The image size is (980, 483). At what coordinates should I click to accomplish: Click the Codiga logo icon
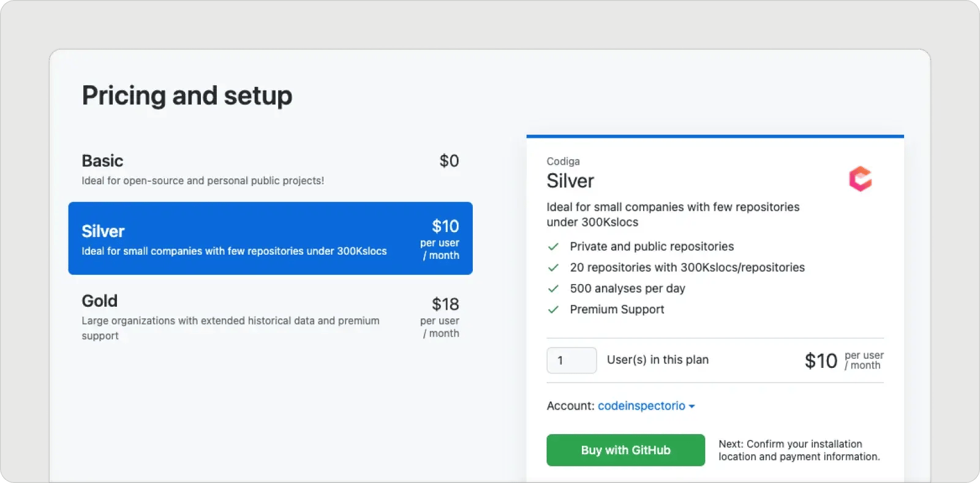point(860,179)
